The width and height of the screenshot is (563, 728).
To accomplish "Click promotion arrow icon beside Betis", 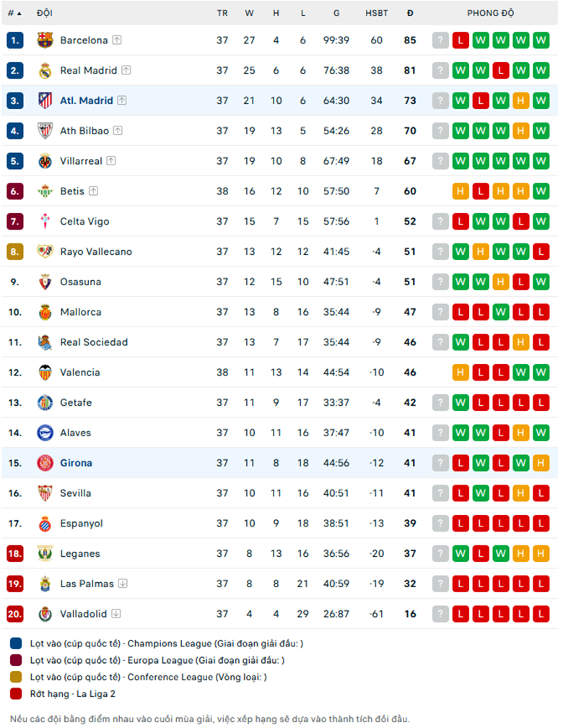I will pyautogui.click(x=93, y=191).
